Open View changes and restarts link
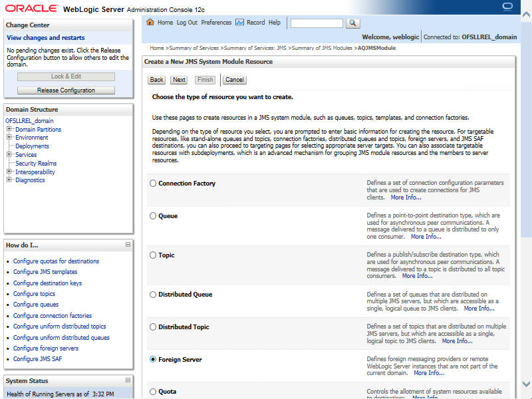 (45, 38)
